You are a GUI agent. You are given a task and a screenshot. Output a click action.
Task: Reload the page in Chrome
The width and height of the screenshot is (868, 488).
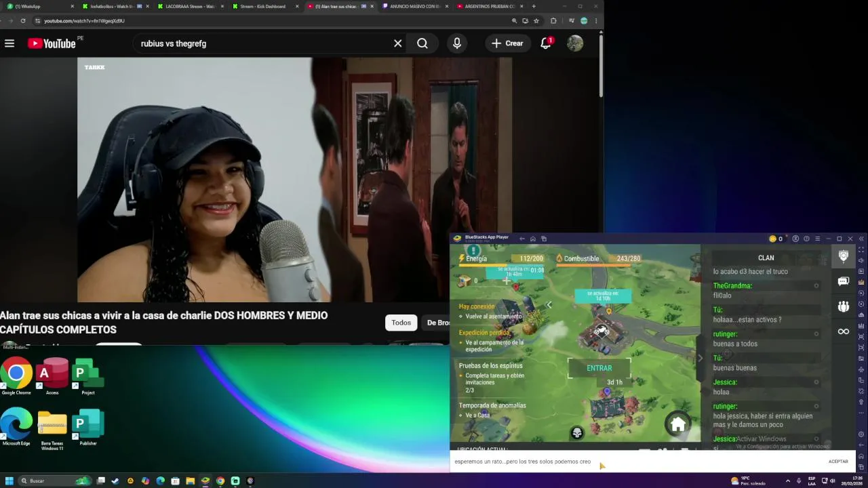click(x=23, y=21)
